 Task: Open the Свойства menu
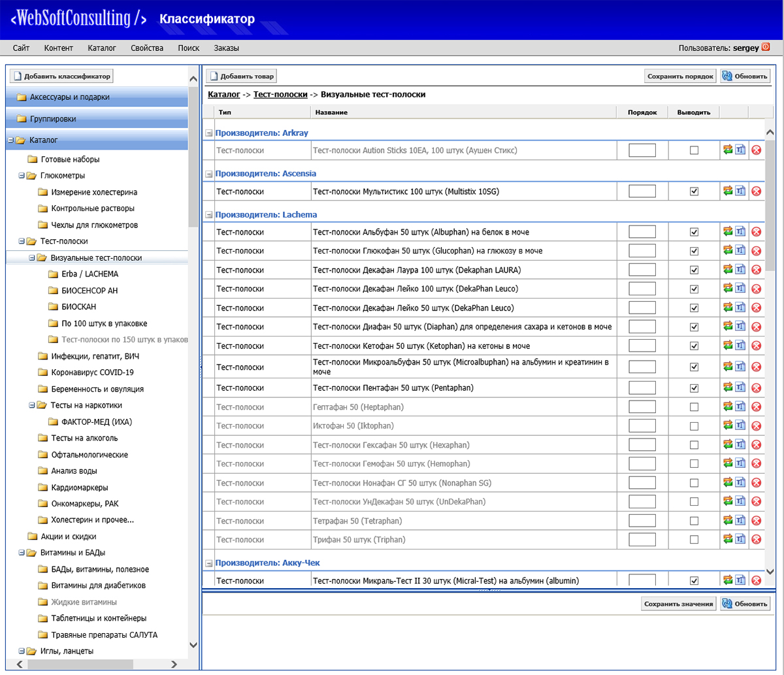click(147, 48)
